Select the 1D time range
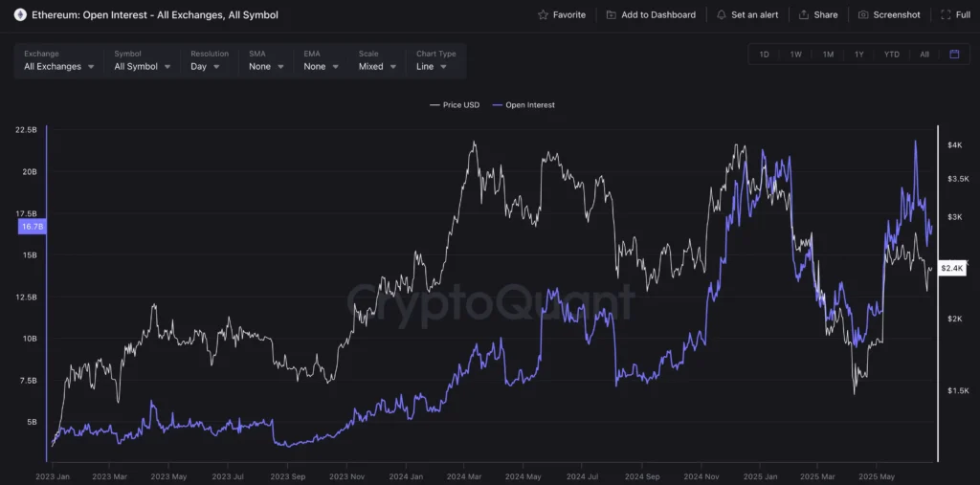980x485 pixels. (x=764, y=55)
